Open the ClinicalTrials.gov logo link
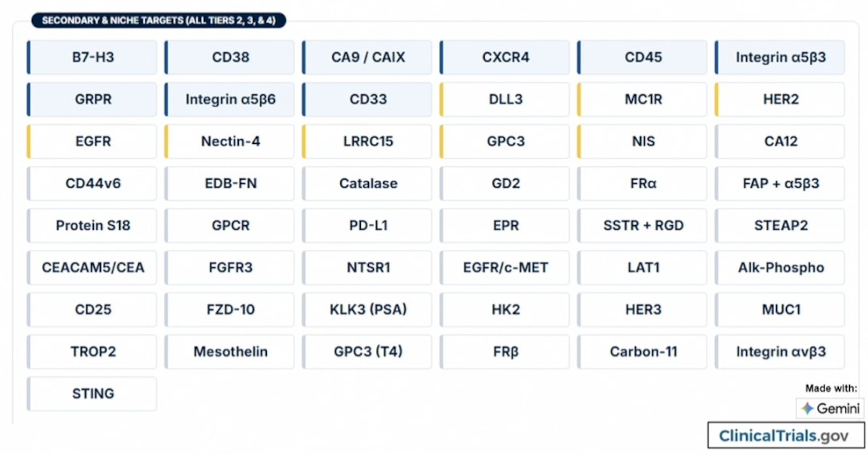The height and width of the screenshot is (454, 868). point(786,436)
